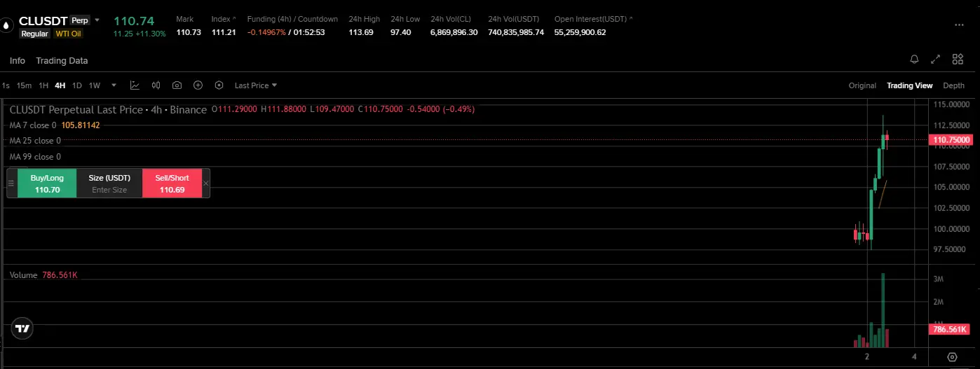Click the Index price label link
Screen dimensions: 980x369
click(x=224, y=19)
